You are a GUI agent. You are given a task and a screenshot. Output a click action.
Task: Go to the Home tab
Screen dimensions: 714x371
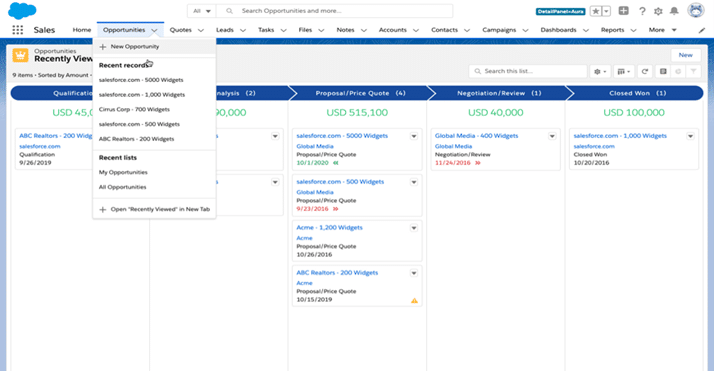tap(82, 30)
